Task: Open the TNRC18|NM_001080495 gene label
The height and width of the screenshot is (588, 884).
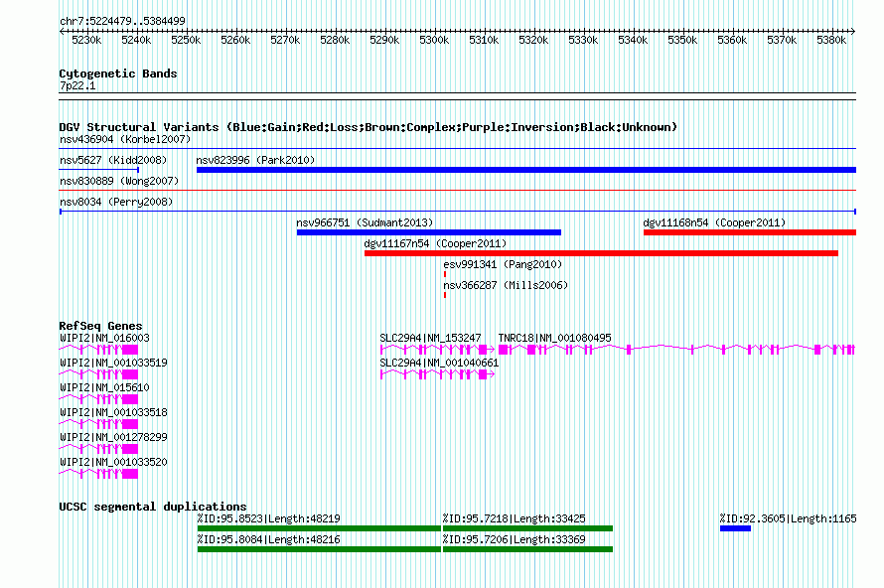Action: tap(555, 339)
